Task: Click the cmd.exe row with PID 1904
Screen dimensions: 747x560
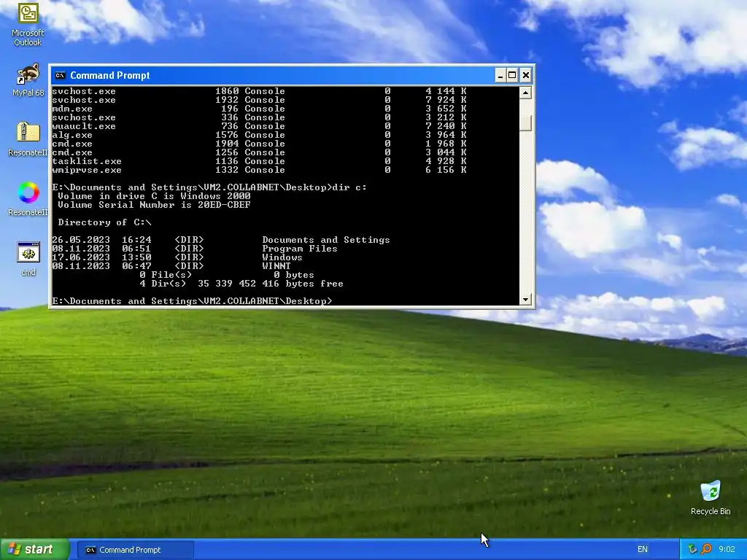Action: tap(259, 144)
